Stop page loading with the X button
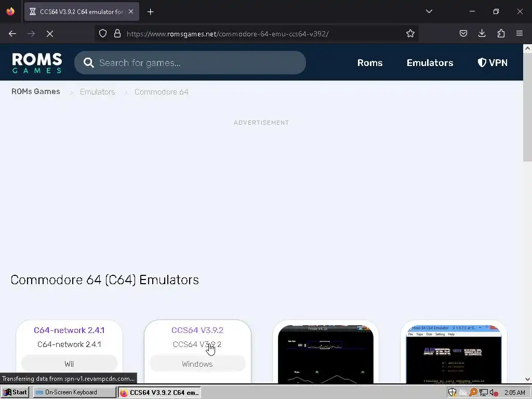The width and height of the screenshot is (532, 399). (x=50, y=34)
